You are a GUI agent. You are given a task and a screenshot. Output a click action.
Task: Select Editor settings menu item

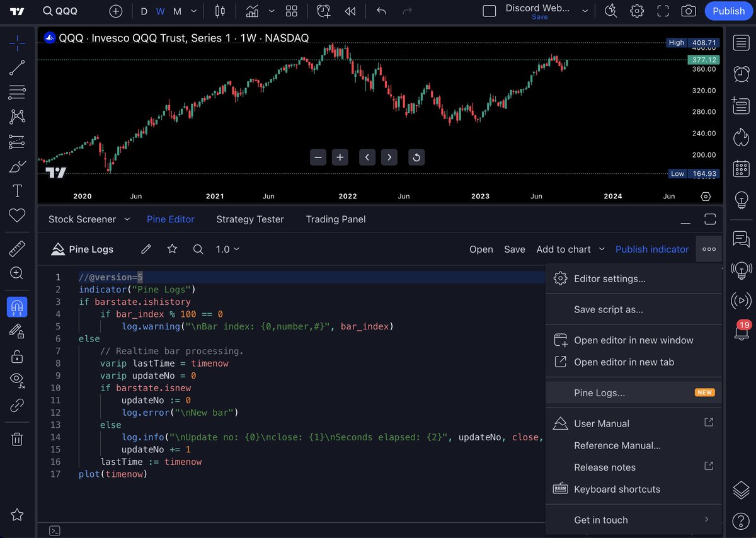pos(633,278)
